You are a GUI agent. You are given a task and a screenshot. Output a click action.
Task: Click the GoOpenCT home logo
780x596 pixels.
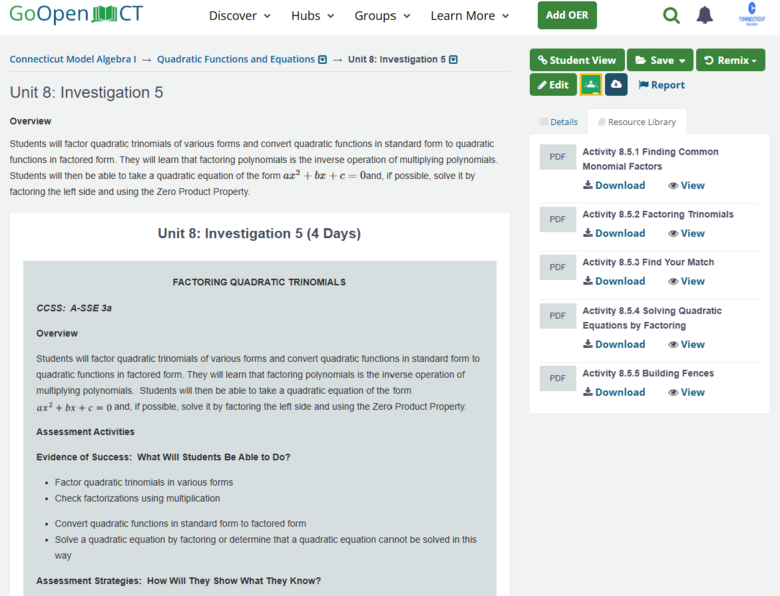click(x=76, y=15)
